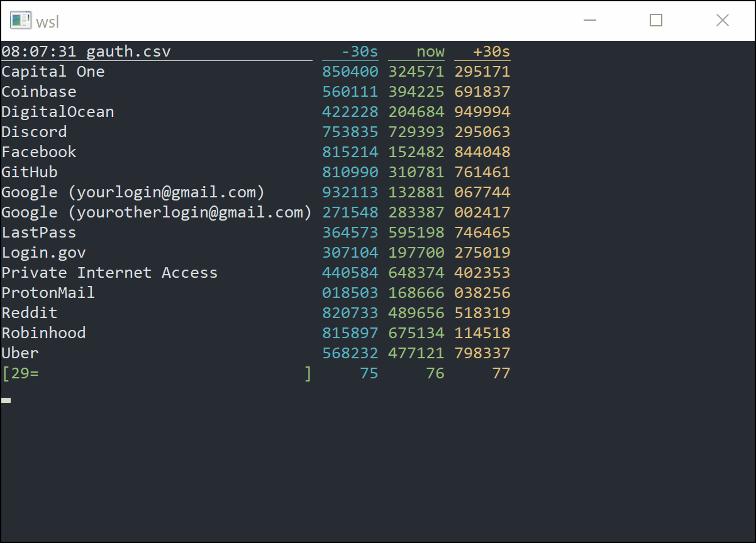Minimize the wsl terminal window
The height and width of the screenshot is (543, 756).
(x=590, y=21)
